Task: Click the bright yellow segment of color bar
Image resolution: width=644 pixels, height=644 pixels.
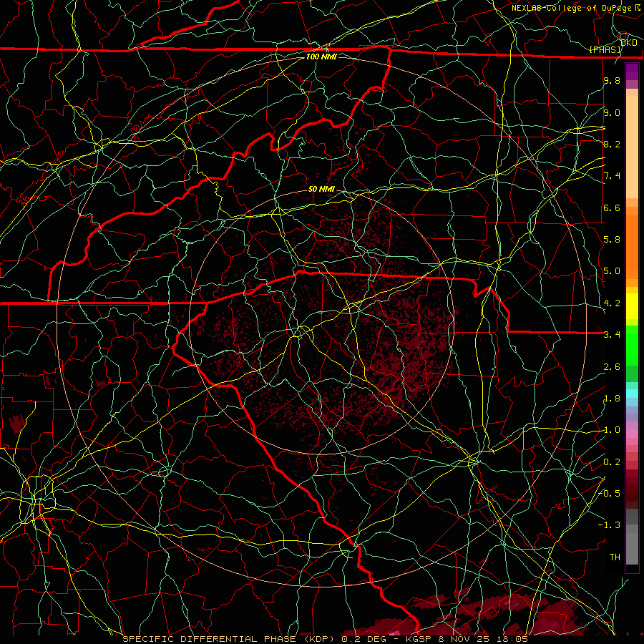Action: point(632,306)
